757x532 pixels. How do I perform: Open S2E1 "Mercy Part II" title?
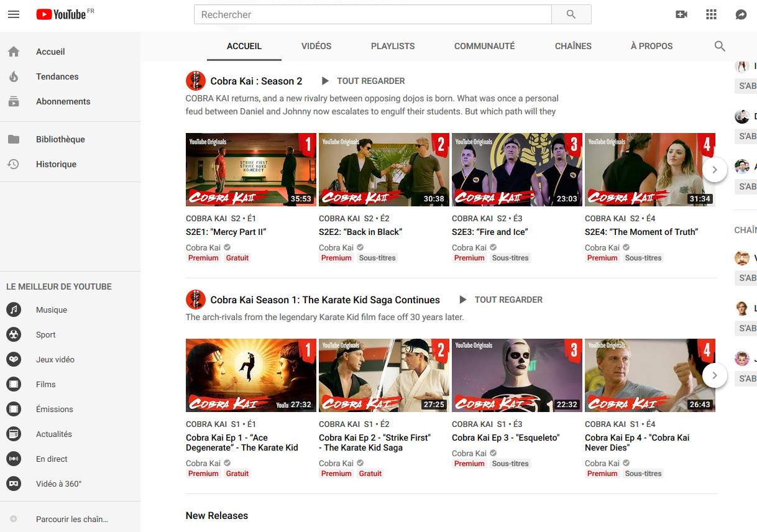(226, 232)
